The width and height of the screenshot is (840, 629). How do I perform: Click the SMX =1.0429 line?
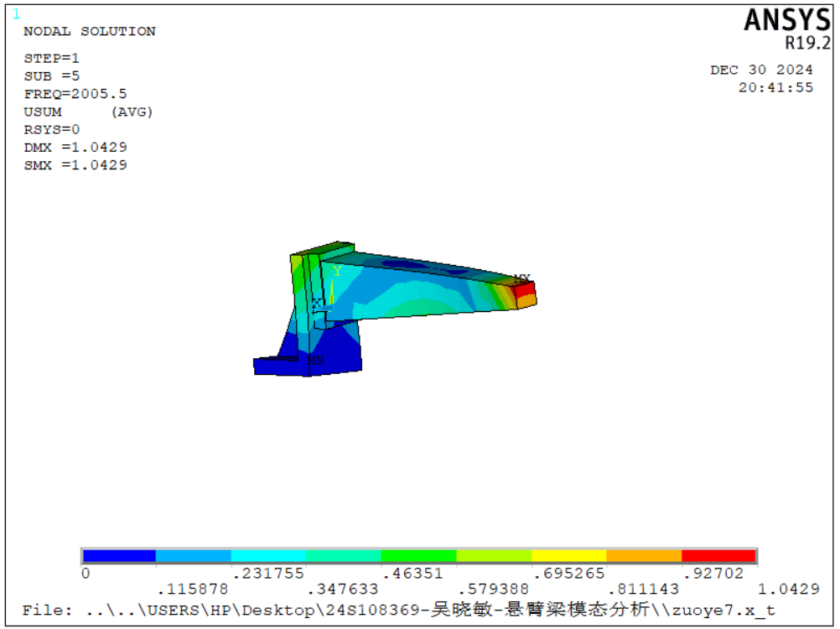tap(75, 165)
